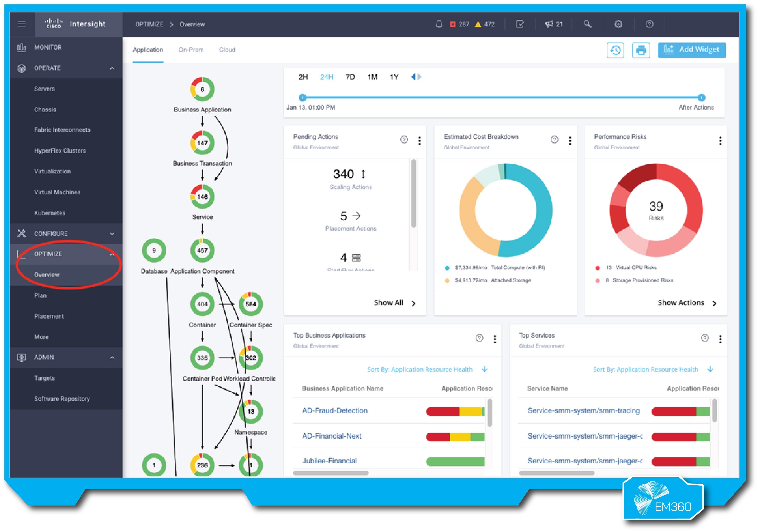The height and width of the screenshot is (532, 758).
Task: Select the 24H time range option
Action: point(326,77)
